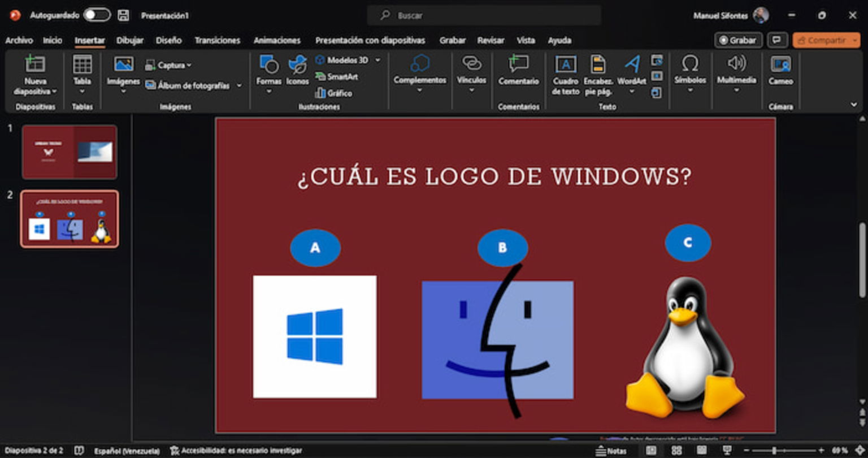Open the WordArt icon

[x=632, y=64]
